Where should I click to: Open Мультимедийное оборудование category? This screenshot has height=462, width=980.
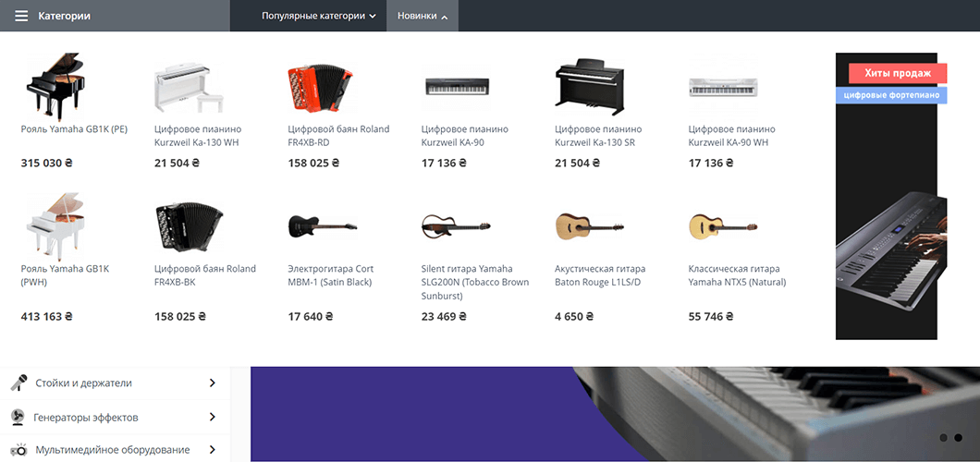point(113,449)
